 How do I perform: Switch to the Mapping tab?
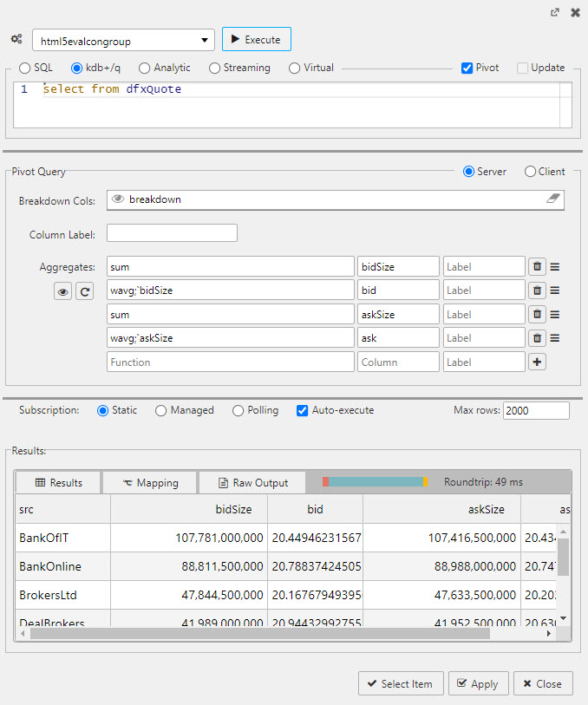click(x=149, y=483)
